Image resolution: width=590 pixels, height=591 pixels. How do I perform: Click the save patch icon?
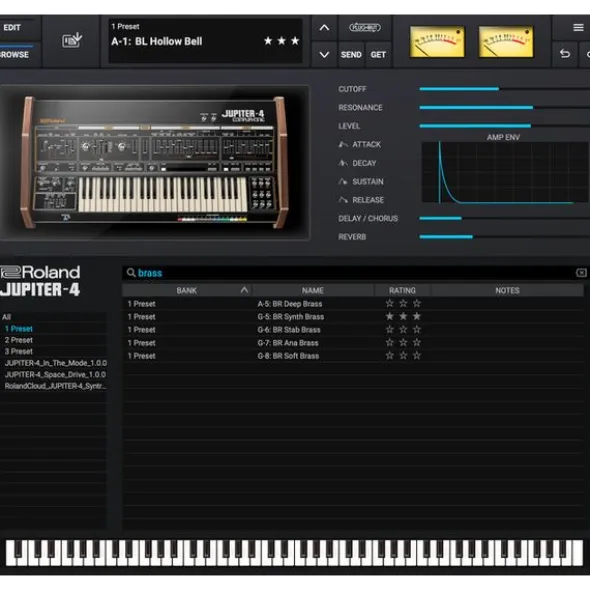(x=72, y=40)
